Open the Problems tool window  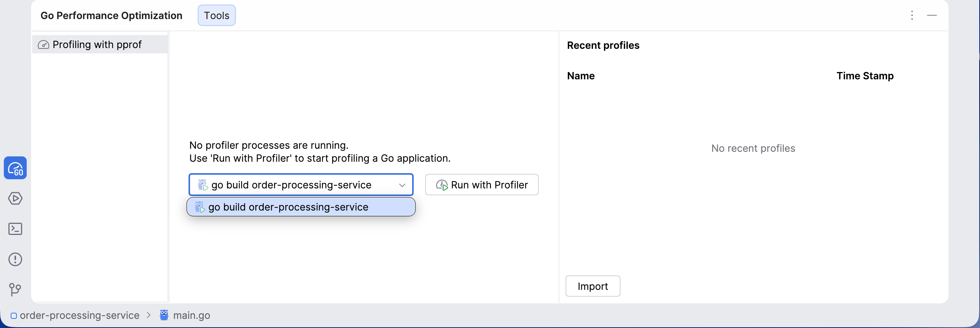(x=15, y=259)
